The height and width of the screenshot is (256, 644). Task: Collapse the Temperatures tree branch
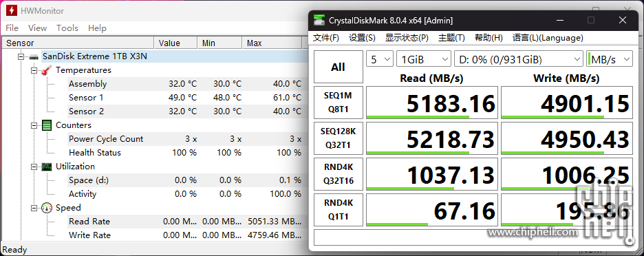pyautogui.click(x=34, y=70)
